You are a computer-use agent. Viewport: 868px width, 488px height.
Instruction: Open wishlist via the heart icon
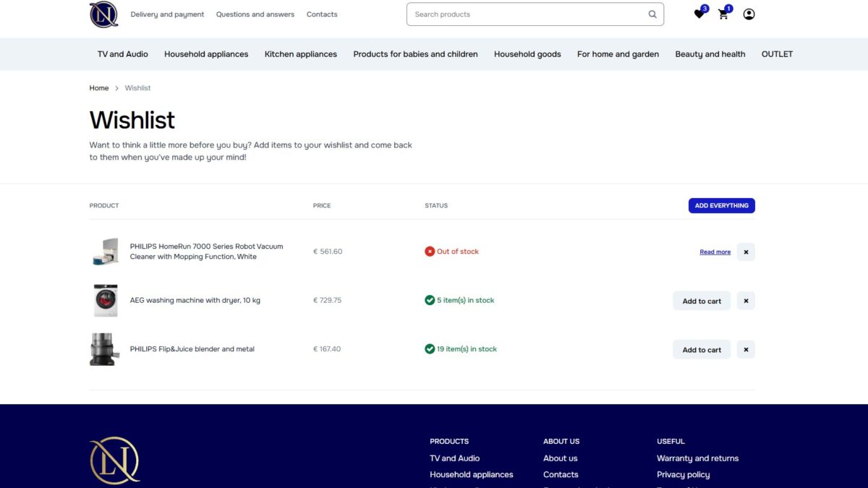[x=699, y=14]
